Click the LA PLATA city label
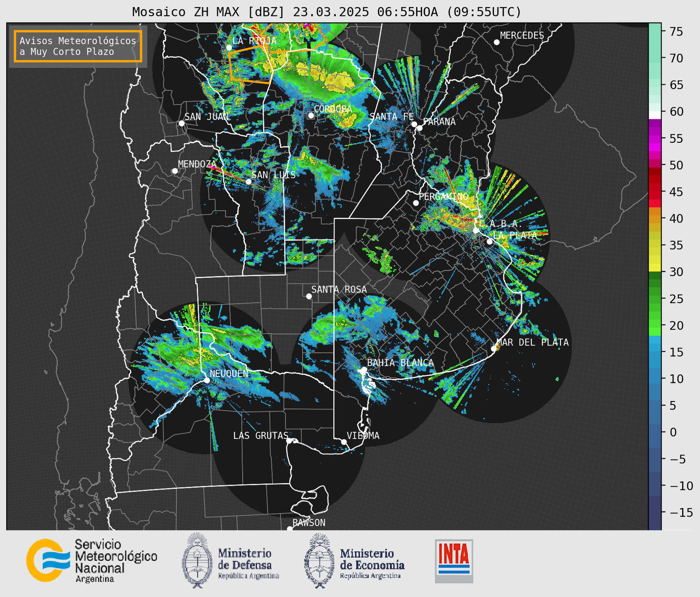This screenshot has height=597, width=700. (515, 235)
